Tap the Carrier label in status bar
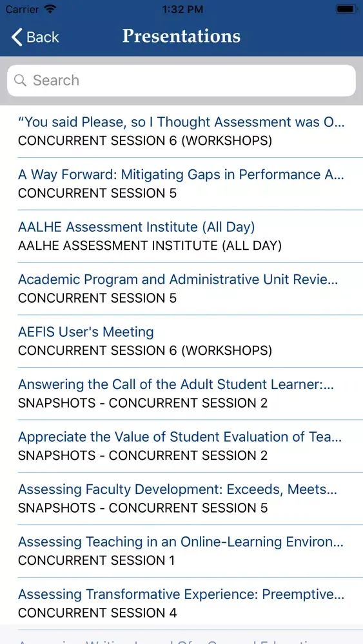363x644 pixels. [22, 9]
